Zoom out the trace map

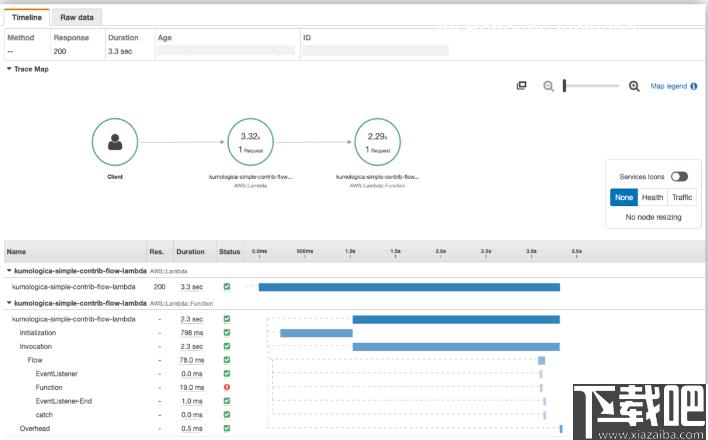[548, 86]
